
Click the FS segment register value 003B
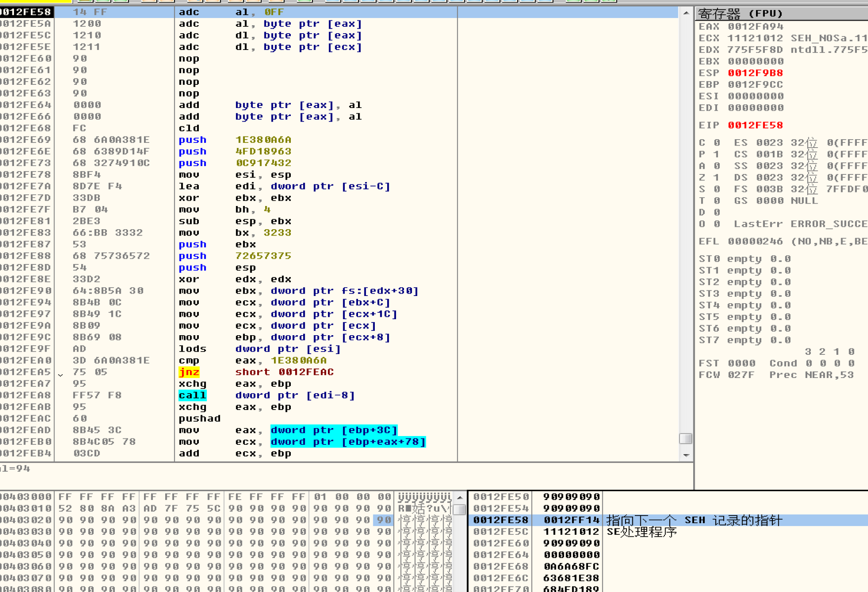click(769, 189)
